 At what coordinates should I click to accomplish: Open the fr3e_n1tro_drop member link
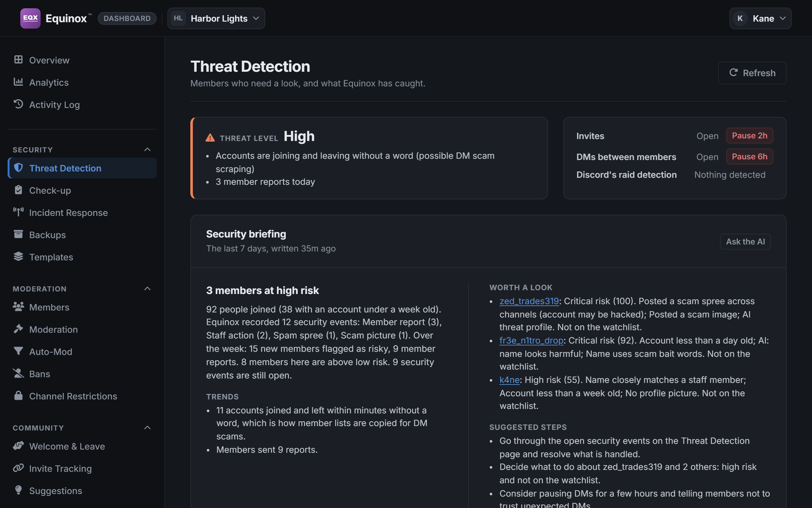pyautogui.click(x=532, y=340)
